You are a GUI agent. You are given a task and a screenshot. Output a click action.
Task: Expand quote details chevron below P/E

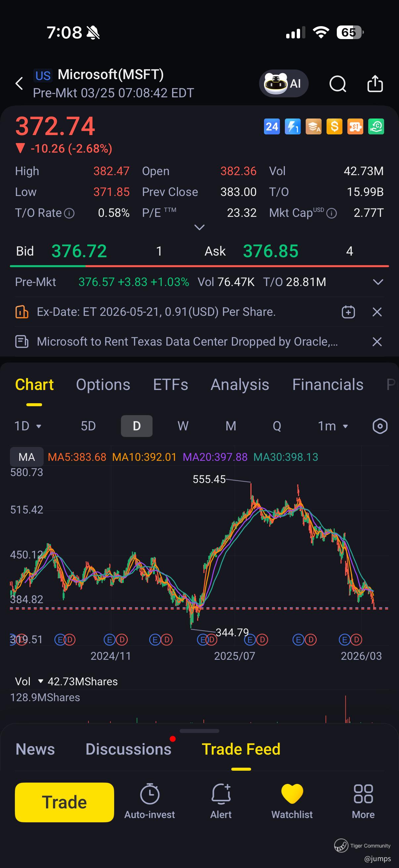click(x=199, y=227)
